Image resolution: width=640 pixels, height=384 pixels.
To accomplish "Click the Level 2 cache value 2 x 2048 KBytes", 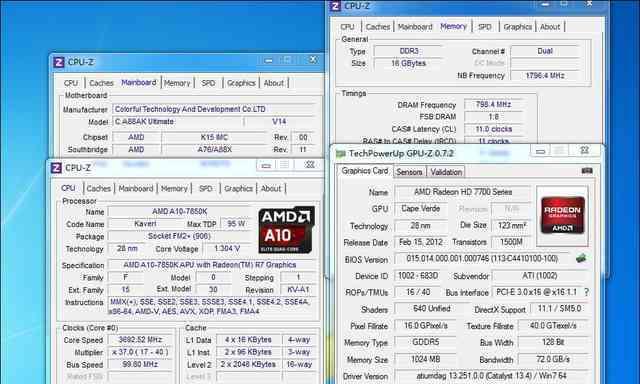I will (248, 364).
